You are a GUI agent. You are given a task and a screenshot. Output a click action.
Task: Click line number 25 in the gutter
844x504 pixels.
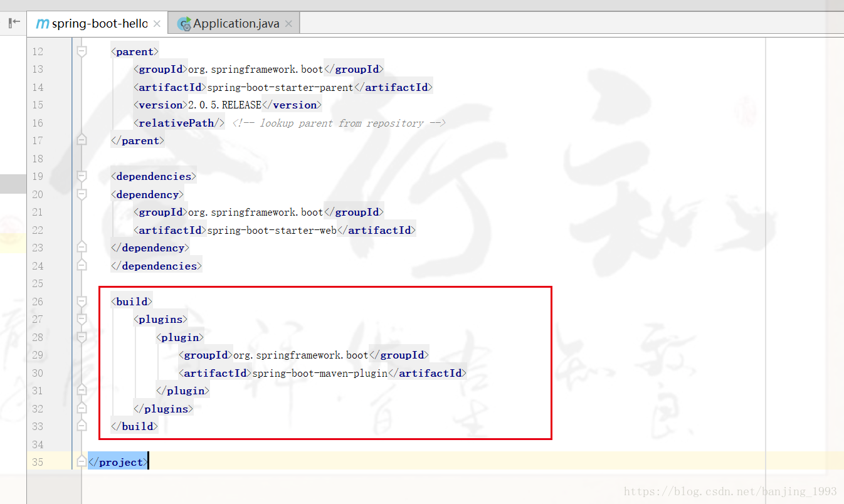38,283
